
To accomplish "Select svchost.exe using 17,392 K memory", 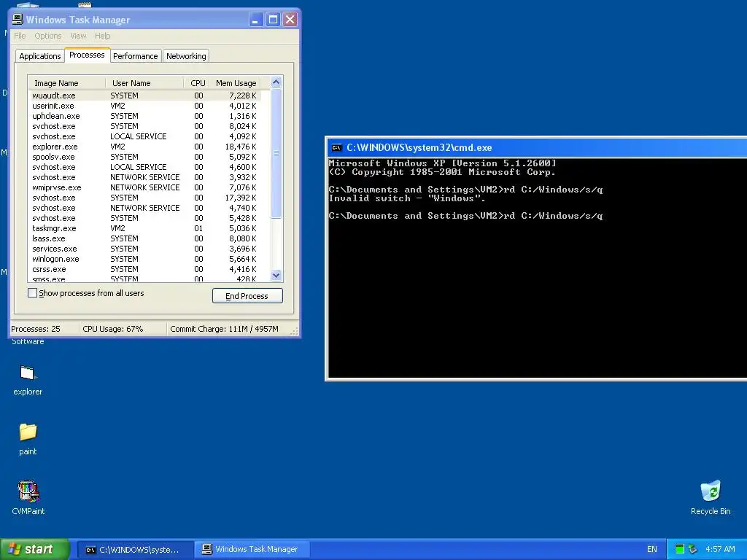I will click(x=144, y=198).
